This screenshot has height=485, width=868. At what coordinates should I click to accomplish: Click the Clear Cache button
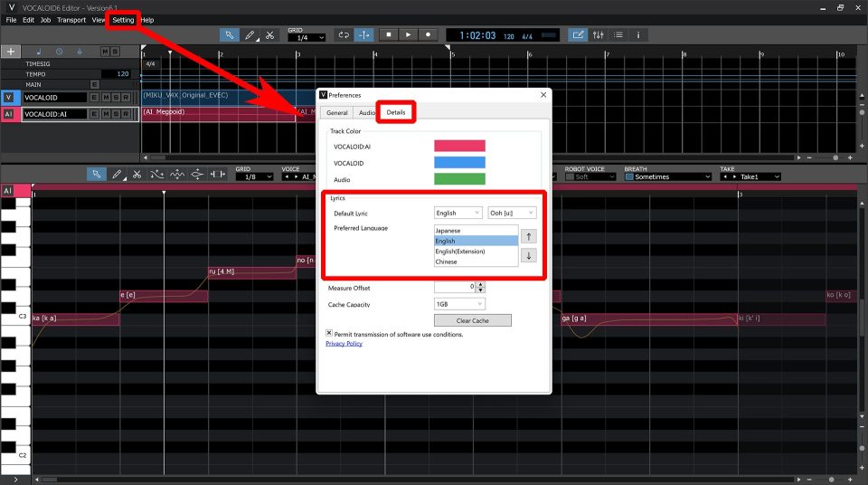[x=473, y=320]
